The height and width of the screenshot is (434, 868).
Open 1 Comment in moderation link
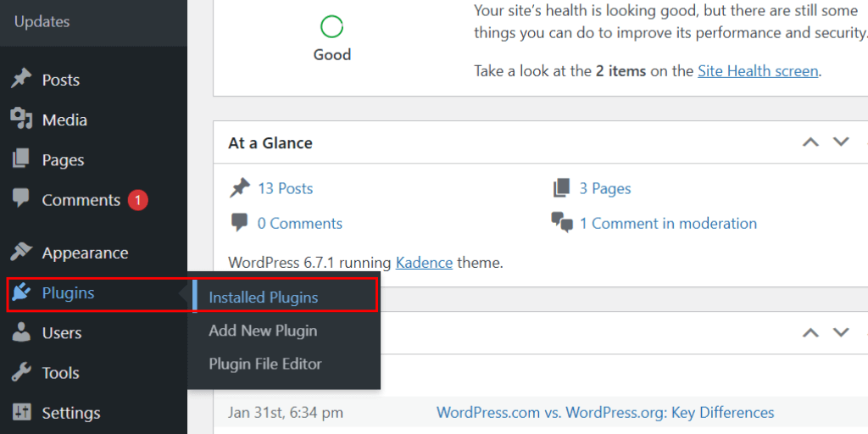click(x=668, y=223)
